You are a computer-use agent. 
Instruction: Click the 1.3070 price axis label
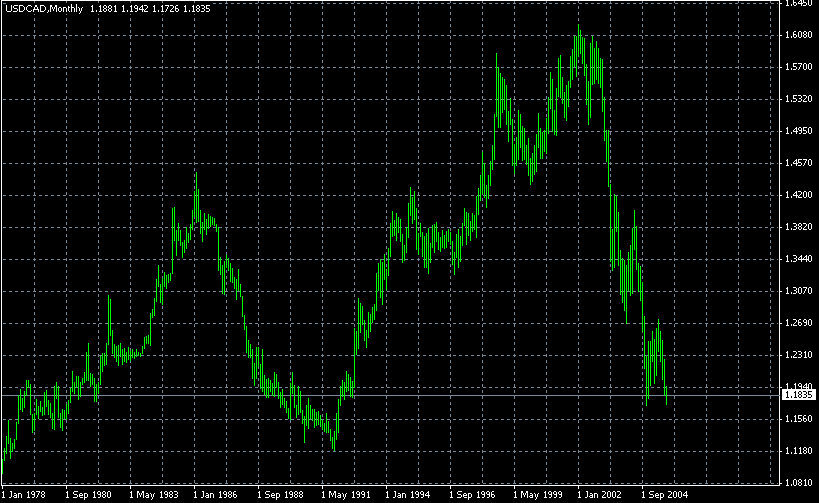tap(799, 291)
